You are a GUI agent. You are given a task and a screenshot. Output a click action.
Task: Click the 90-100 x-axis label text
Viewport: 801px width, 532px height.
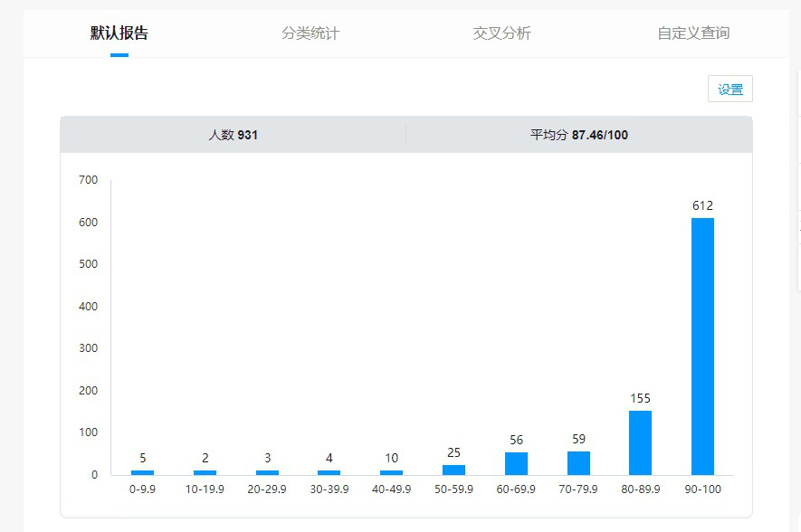click(x=702, y=489)
